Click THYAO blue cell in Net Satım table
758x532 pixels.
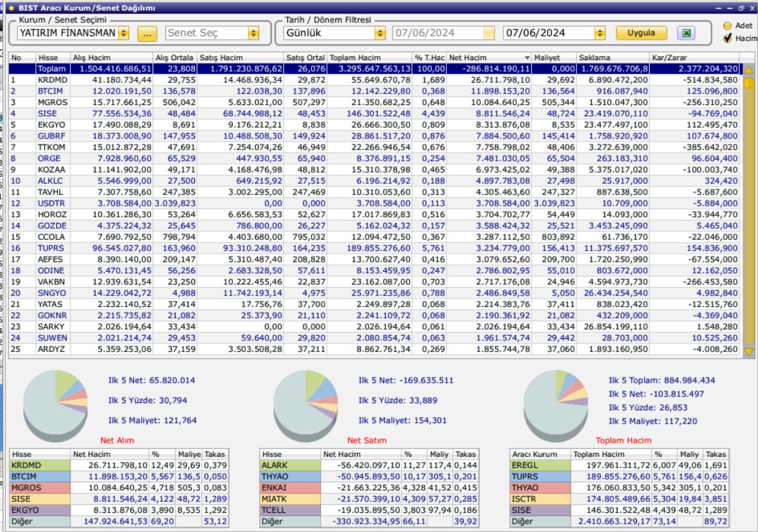click(x=290, y=476)
